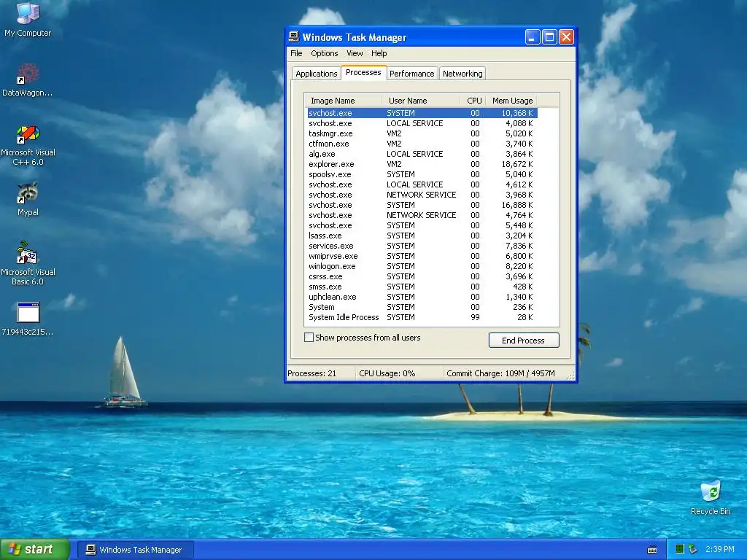Click Windows Task Manager taskbar button
This screenshot has width=747, height=560.
(x=136, y=550)
